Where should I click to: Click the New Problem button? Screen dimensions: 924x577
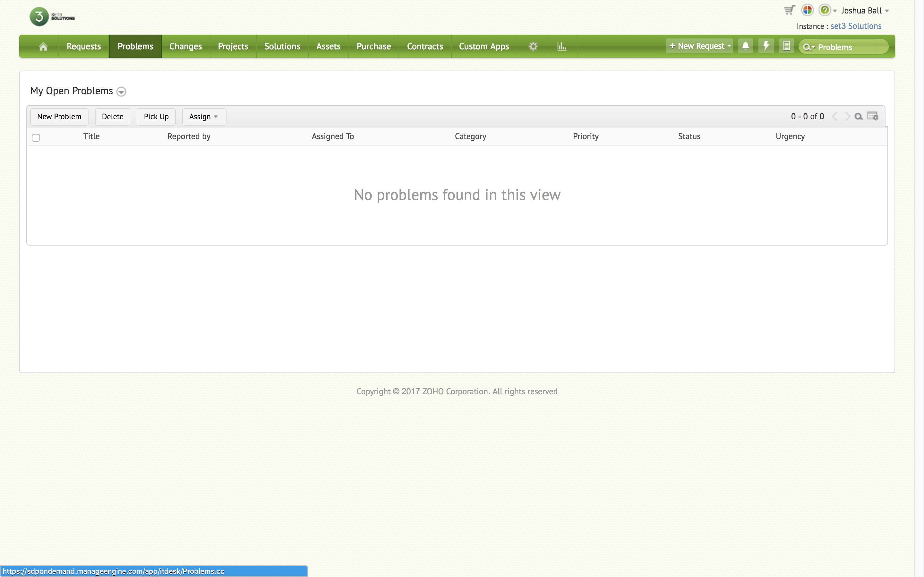(x=59, y=117)
